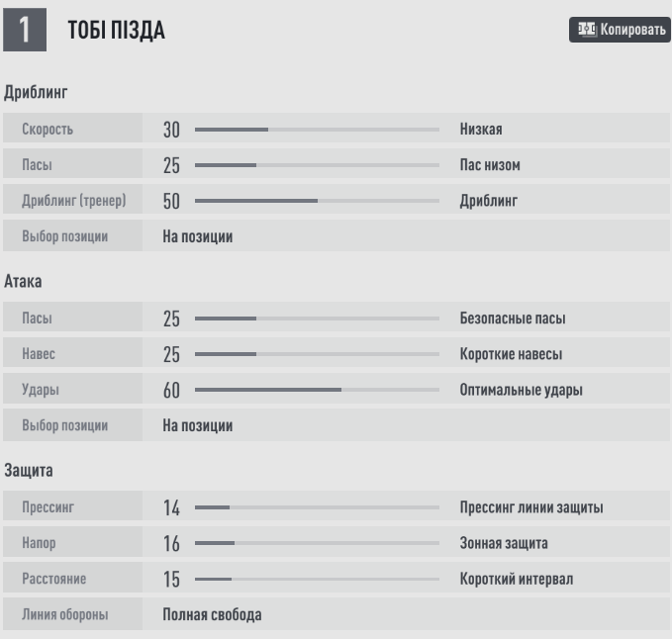The width and height of the screenshot is (672, 639).
Task: Click the Удары value 60
Action: (x=172, y=390)
